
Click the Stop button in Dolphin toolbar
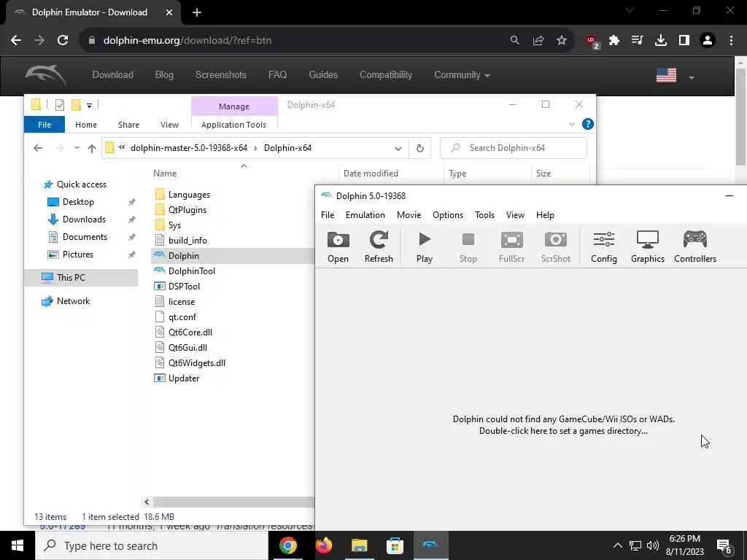pos(468,246)
